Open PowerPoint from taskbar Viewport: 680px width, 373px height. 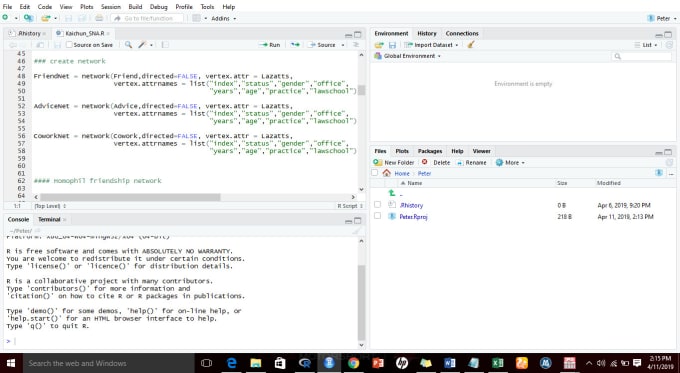pos(378,363)
